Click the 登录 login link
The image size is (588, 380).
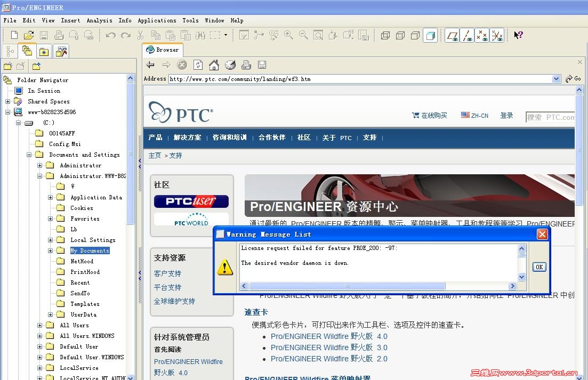(506, 116)
